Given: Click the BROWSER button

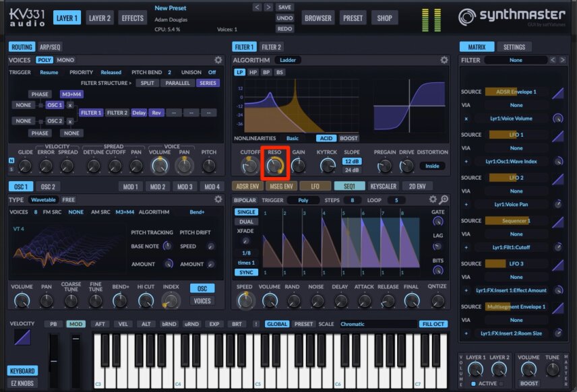Looking at the screenshot, I should coord(318,18).
